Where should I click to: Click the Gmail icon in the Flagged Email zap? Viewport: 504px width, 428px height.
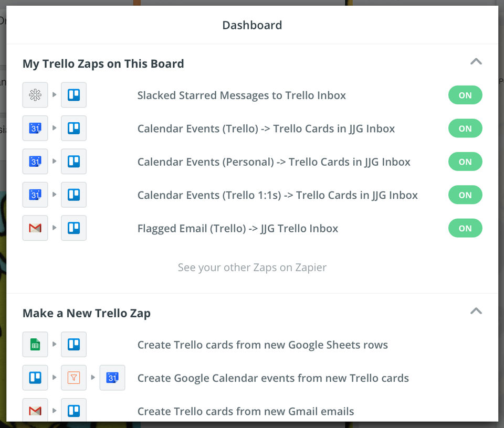[35, 228]
